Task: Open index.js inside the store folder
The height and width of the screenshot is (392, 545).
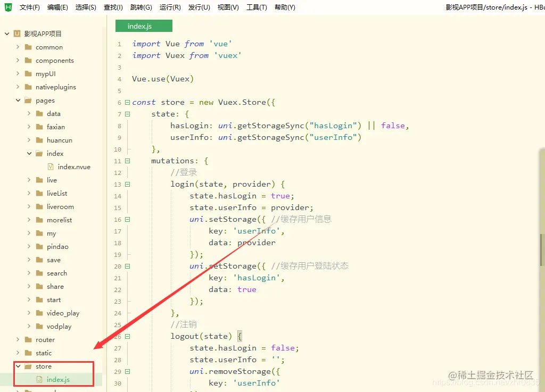Action: (x=58, y=379)
